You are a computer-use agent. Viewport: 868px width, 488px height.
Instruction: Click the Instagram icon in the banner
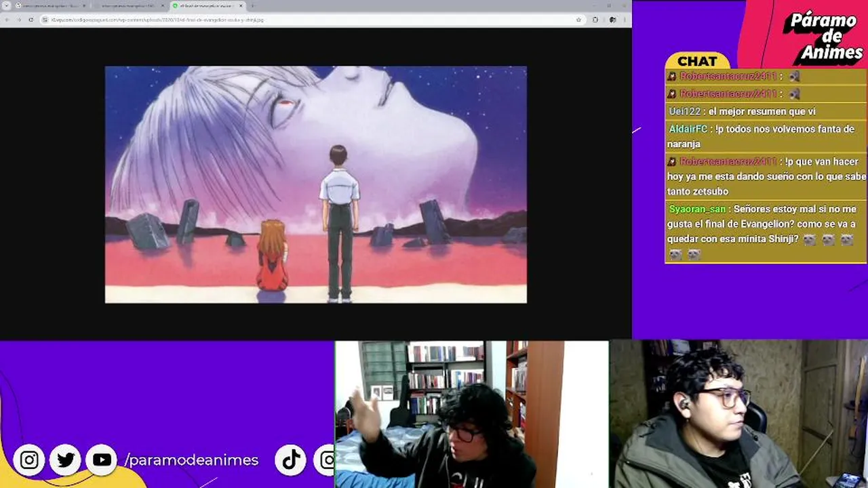[x=29, y=460]
